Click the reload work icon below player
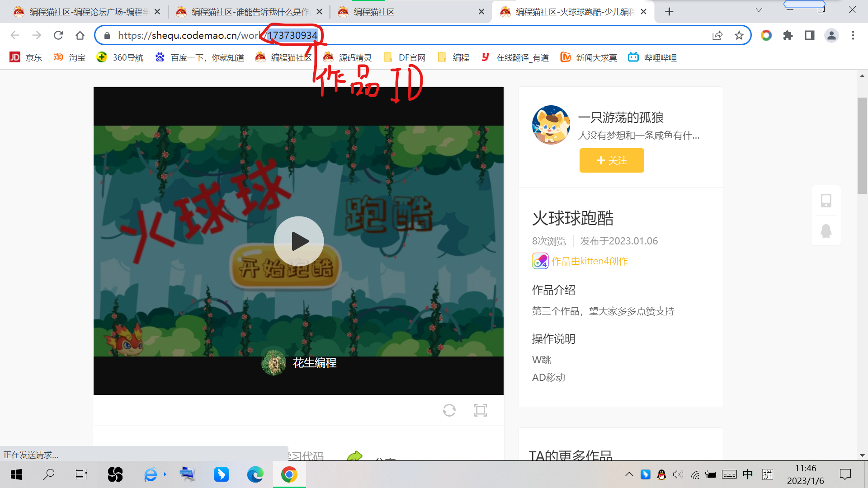Screen dimensions: 868x488 449,410
